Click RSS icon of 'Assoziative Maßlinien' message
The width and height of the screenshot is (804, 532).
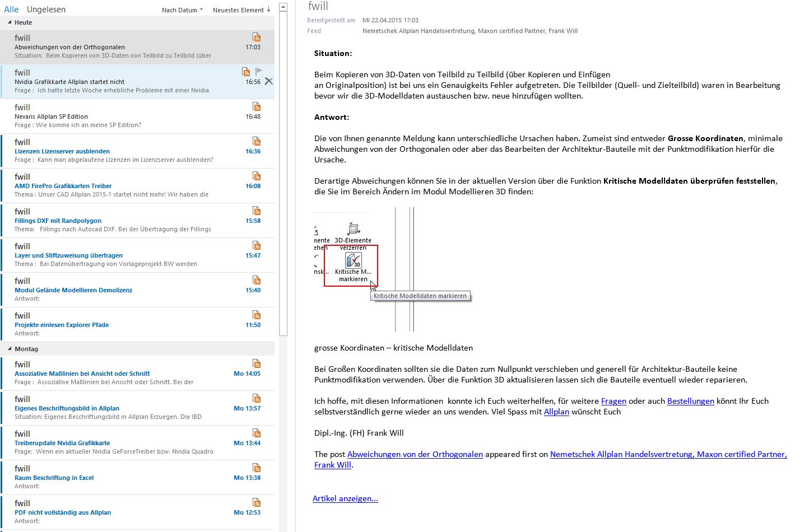257,363
